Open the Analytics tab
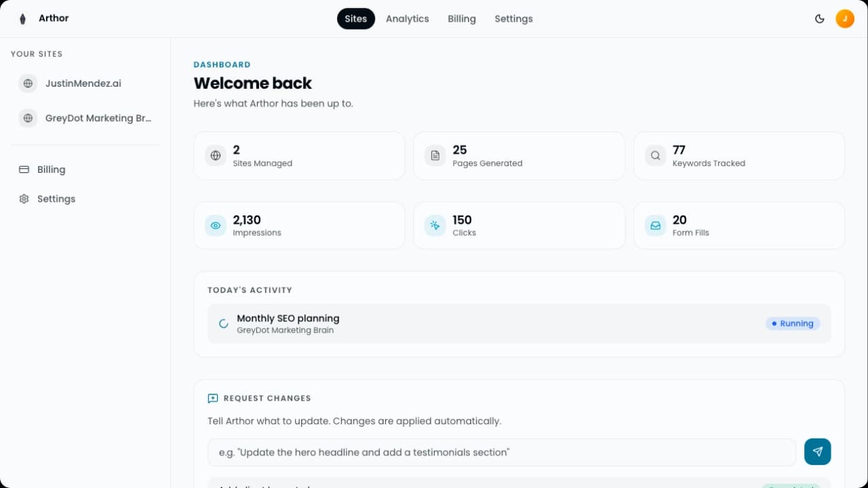This screenshot has width=868, height=488. point(408,19)
